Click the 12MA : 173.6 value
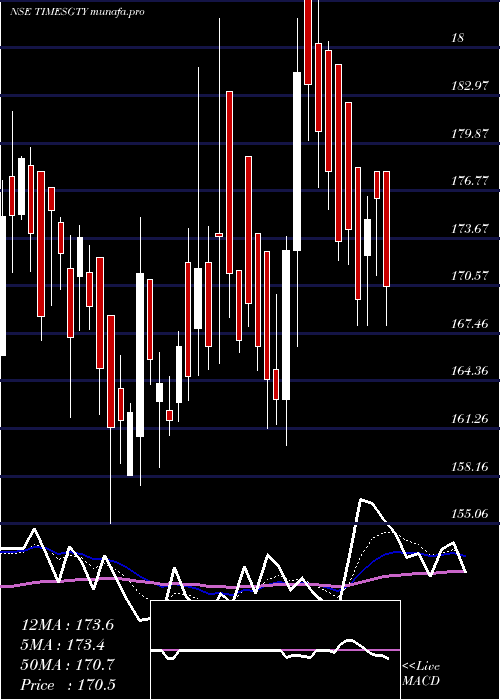 tap(67, 625)
